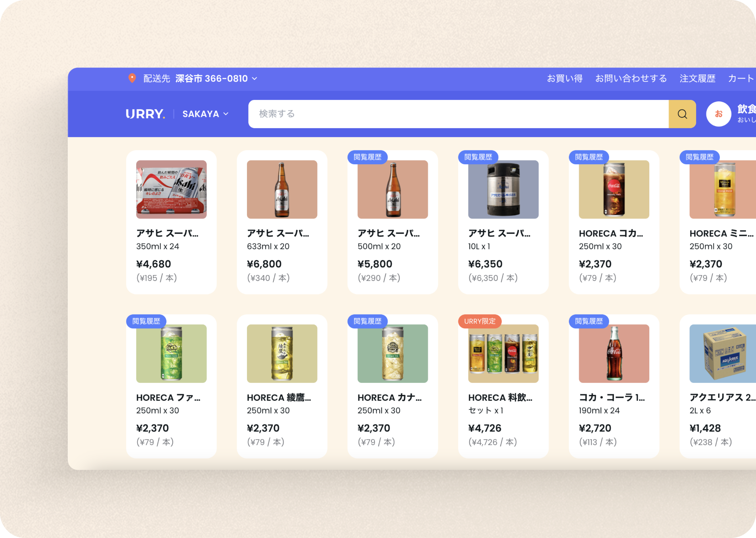Open the Coca-Cola 190ml glass bottle image
The height and width of the screenshot is (538, 756).
tap(614, 353)
